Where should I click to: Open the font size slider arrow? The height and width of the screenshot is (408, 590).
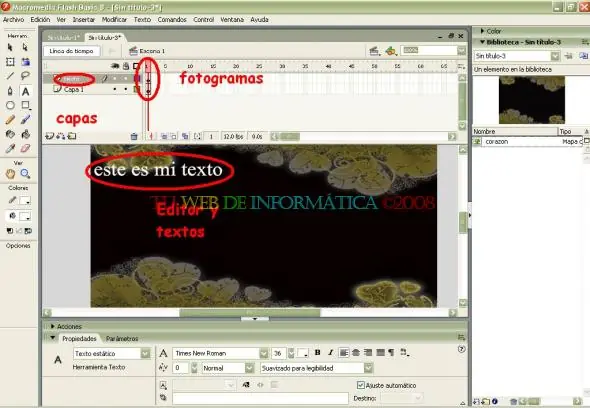[291, 353]
